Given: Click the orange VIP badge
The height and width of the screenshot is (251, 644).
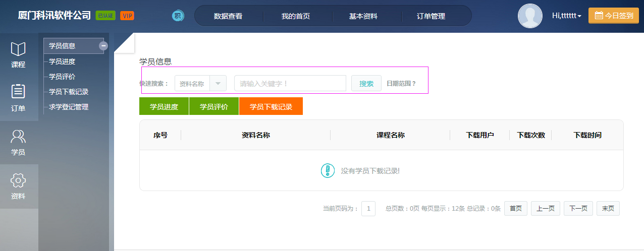Looking at the screenshot, I should coord(127,16).
